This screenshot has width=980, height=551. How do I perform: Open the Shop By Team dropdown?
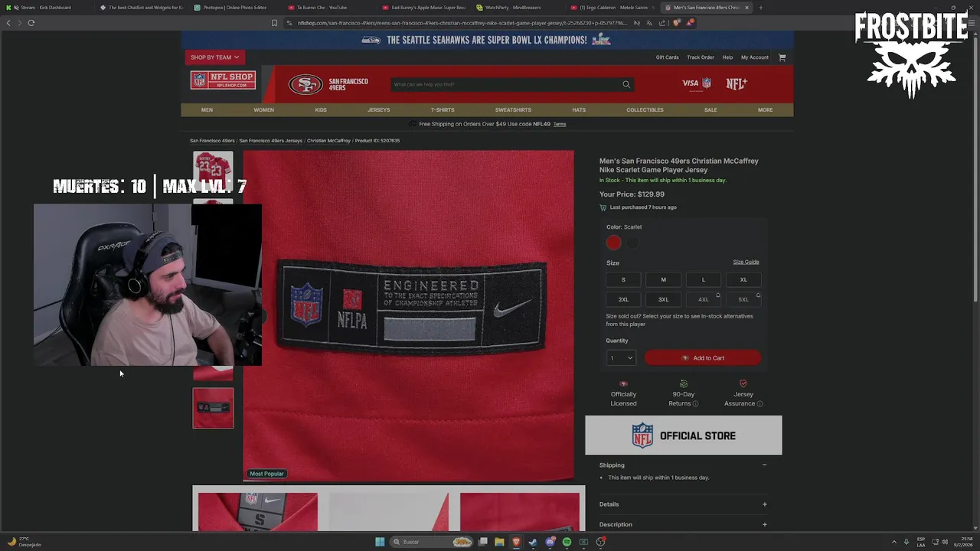215,57
